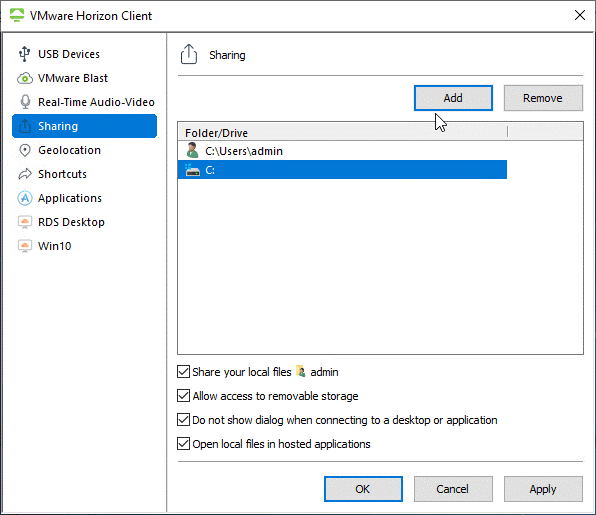This screenshot has height=515, width=596.
Task: Click the Remove button
Action: (543, 98)
